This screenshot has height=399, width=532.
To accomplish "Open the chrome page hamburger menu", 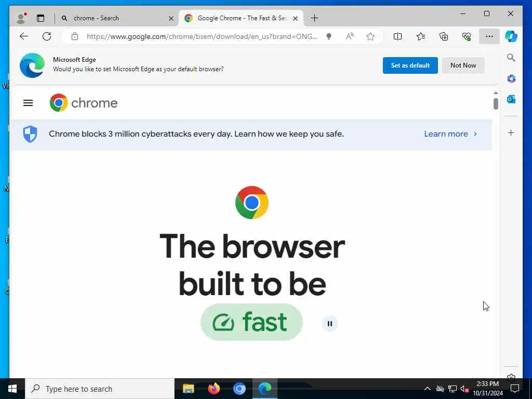I will pyautogui.click(x=28, y=103).
